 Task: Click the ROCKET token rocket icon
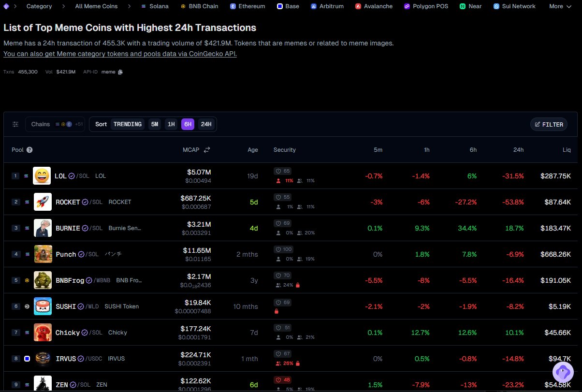click(43, 202)
